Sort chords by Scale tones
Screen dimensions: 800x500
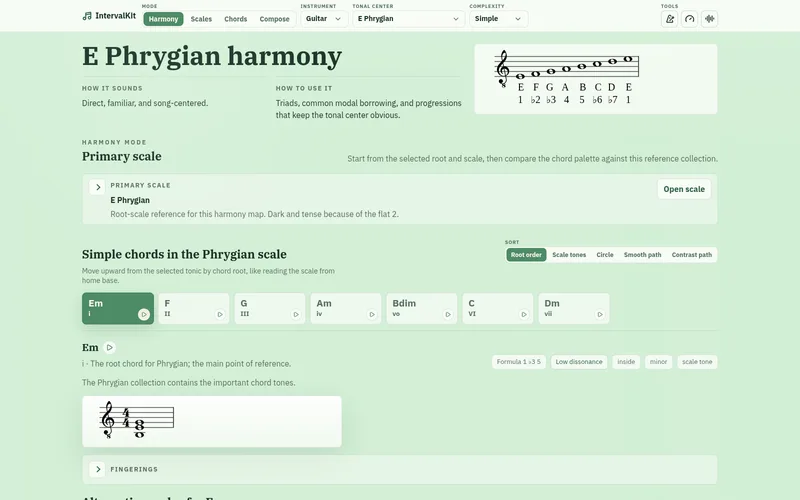click(x=569, y=255)
